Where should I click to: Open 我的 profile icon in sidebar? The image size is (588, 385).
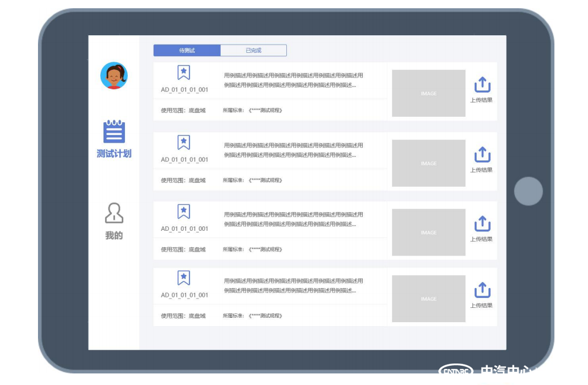pos(114,213)
